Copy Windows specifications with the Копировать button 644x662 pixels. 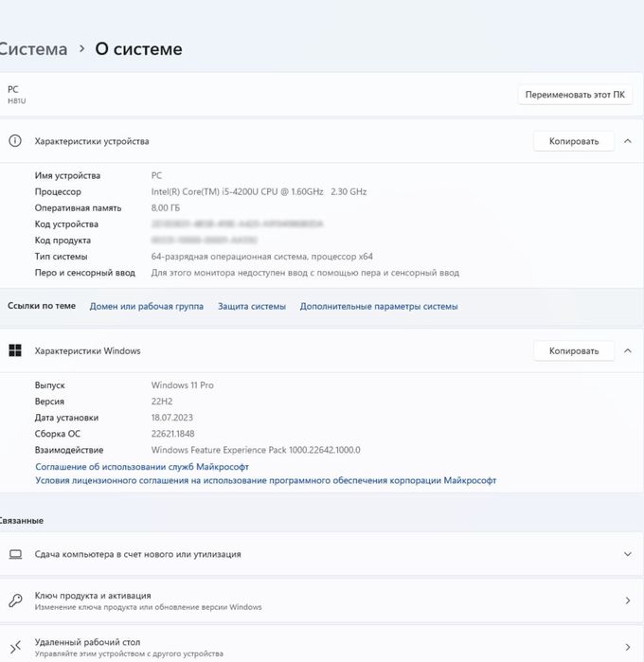click(574, 350)
